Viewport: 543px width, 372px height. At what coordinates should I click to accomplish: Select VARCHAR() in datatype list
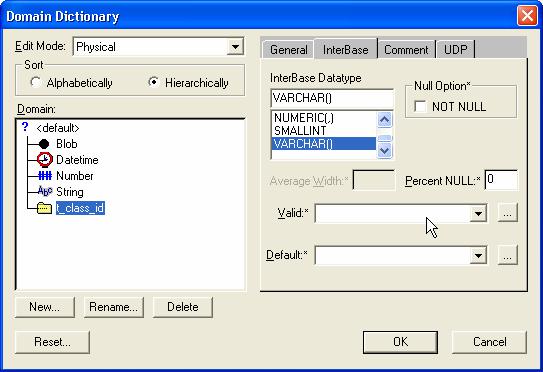click(324, 143)
